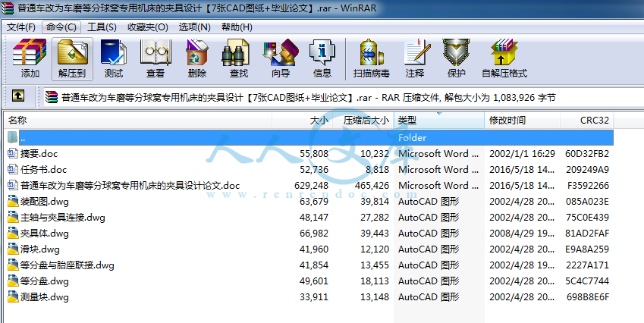644x323 pixels.
Task: Click the DWG icon beside 滑块.dwg
Action: click(x=13, y=249)
